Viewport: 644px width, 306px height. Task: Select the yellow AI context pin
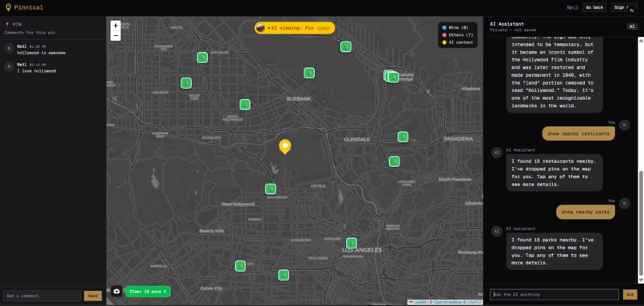284,147
